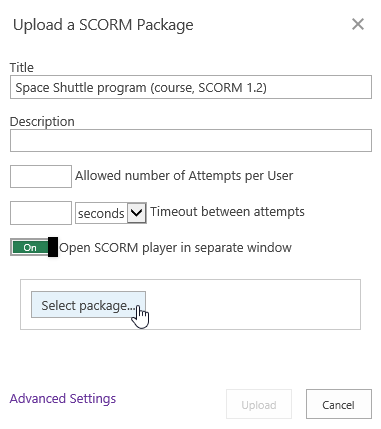The image size is (381, 429).
Task: Click the Open SCORM player in separate window label
Action: pyautogui.click(x=175, y=248)
